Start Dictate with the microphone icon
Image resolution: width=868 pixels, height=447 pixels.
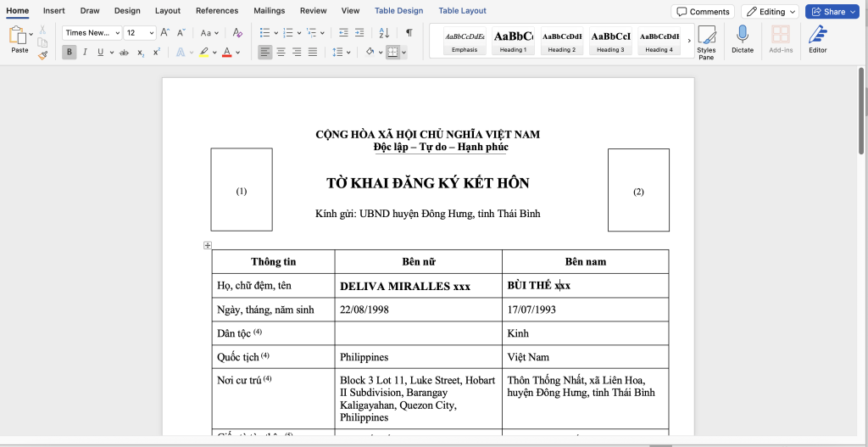coord(743,39)
